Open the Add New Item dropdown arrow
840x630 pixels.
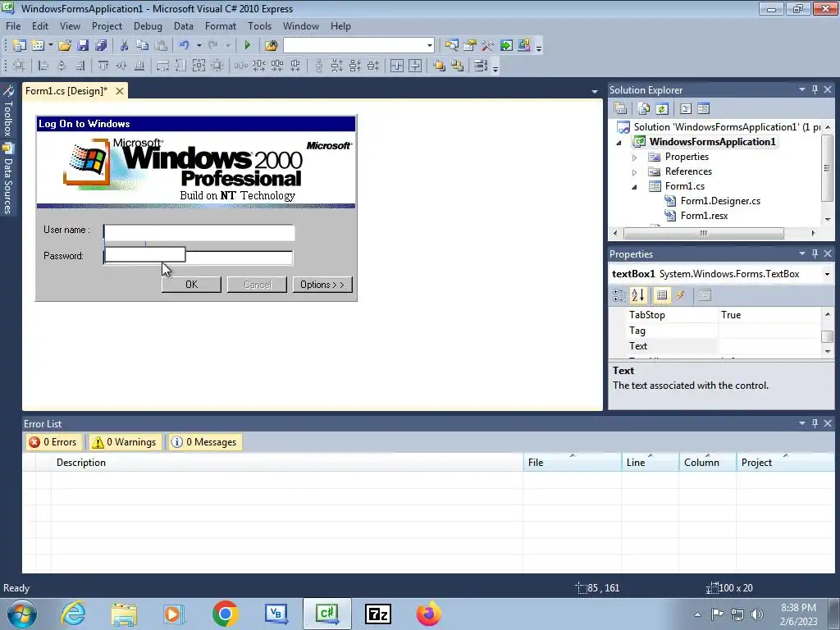pyautogui.click(x=50, y=46)
